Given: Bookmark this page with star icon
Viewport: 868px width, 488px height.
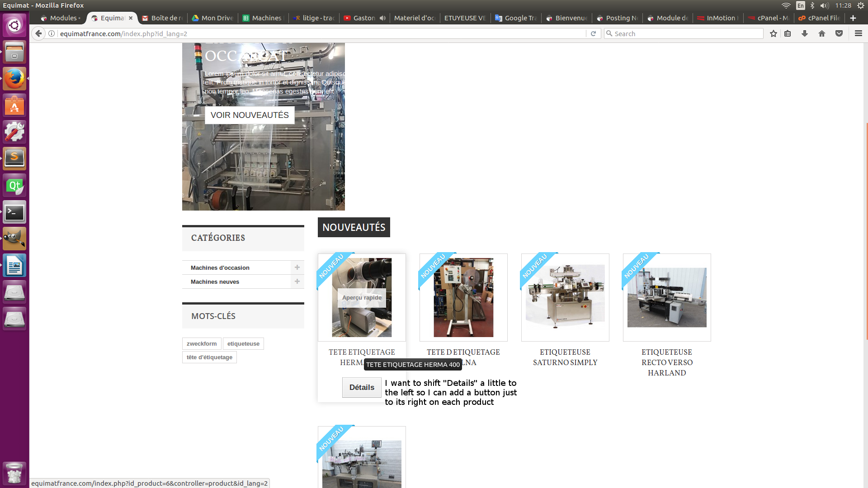Looking at the screenshot, I should coord(774,33).
